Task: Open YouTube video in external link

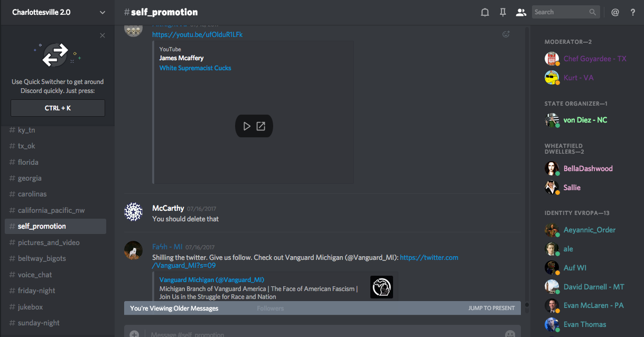Action: [261, 126]
